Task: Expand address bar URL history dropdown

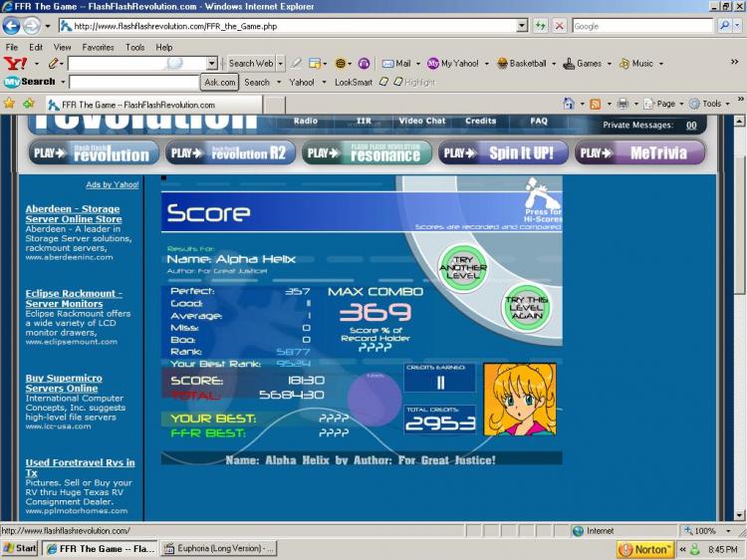Action: tap(522, 26)
